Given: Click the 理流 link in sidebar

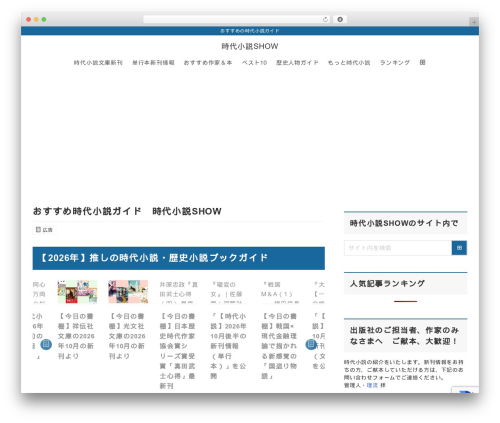Looking at the screenshot, I should (372, 385).
